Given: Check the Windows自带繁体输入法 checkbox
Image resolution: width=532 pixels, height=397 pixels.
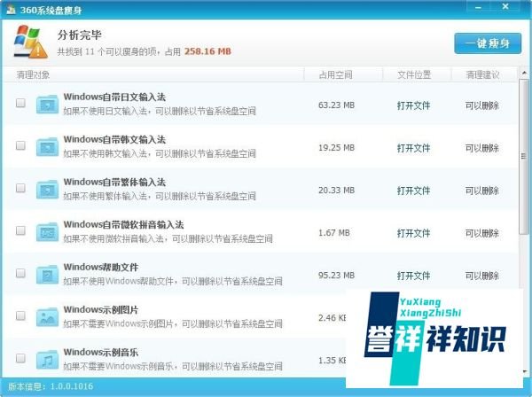Looking at the screenshot, I should pyautogui.click(x=20, y=188).
